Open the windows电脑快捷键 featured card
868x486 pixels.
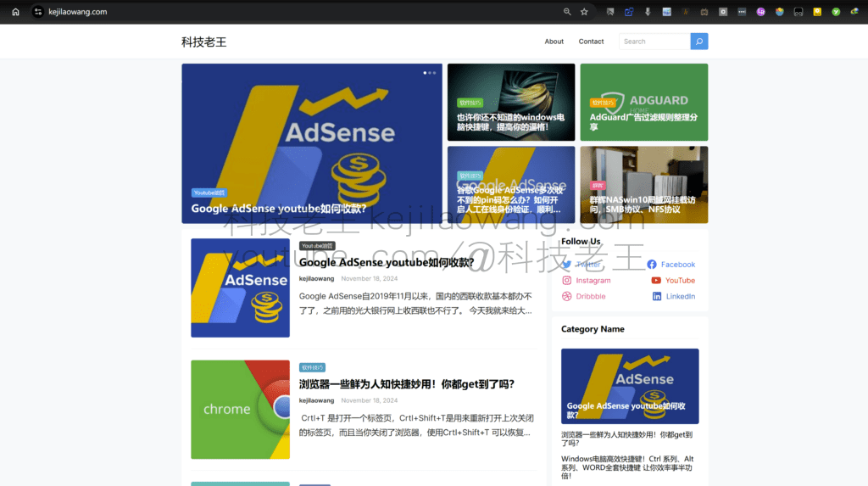click(511, 102)
